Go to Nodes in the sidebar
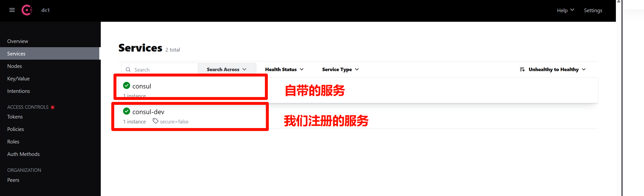This screenshot has height=196, width=644. click(x=14, y=66)
